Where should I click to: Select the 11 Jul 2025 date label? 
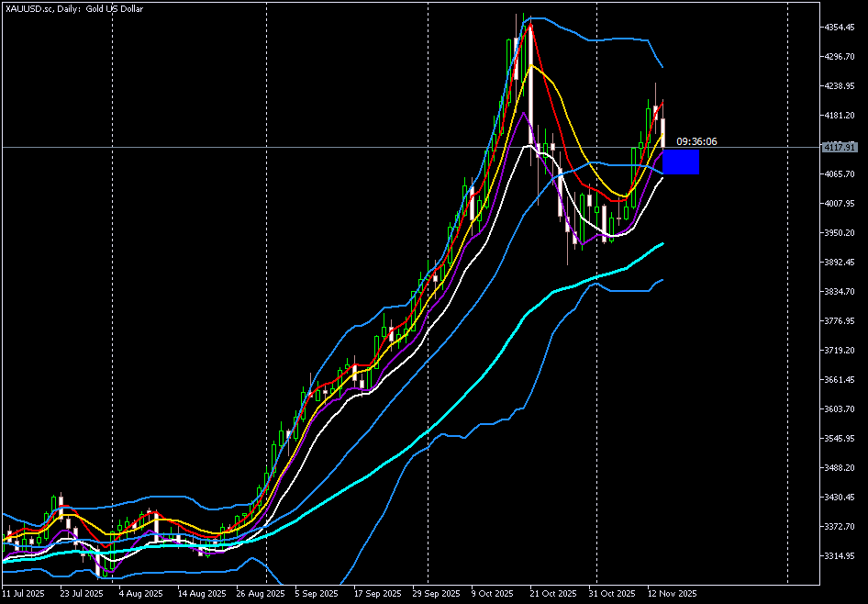[x=24, y=594]
